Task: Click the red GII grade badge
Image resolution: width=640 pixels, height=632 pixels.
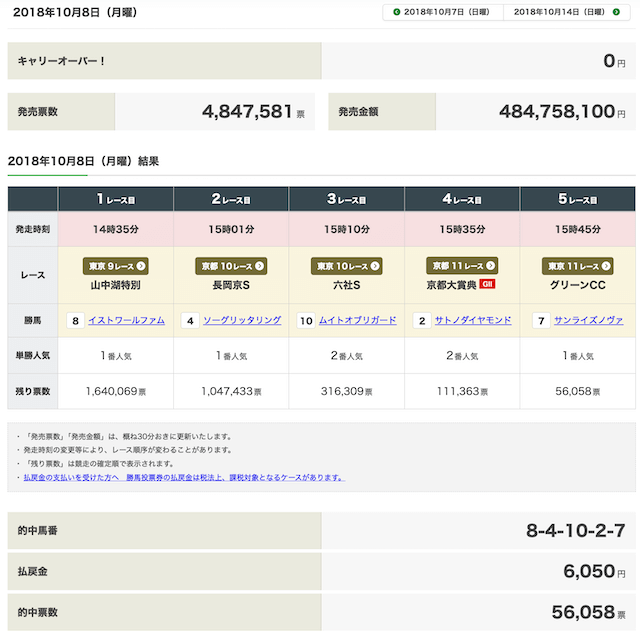Action: point(489,285)
